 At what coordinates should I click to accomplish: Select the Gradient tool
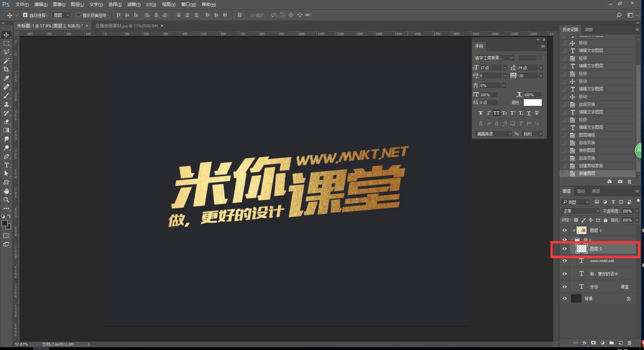click(6, 130)
